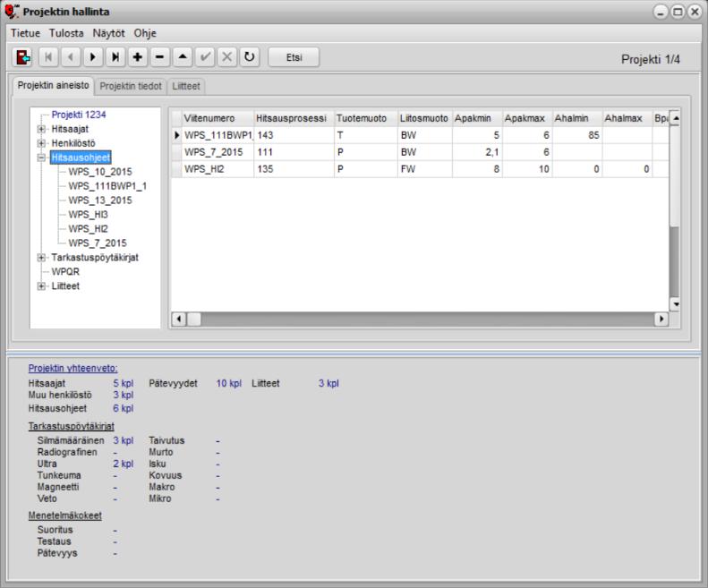The width and height of the screenshot is (708, 588).
Task: Select WPS_7_2015 table row cell
Action: [x=218, y=152]
